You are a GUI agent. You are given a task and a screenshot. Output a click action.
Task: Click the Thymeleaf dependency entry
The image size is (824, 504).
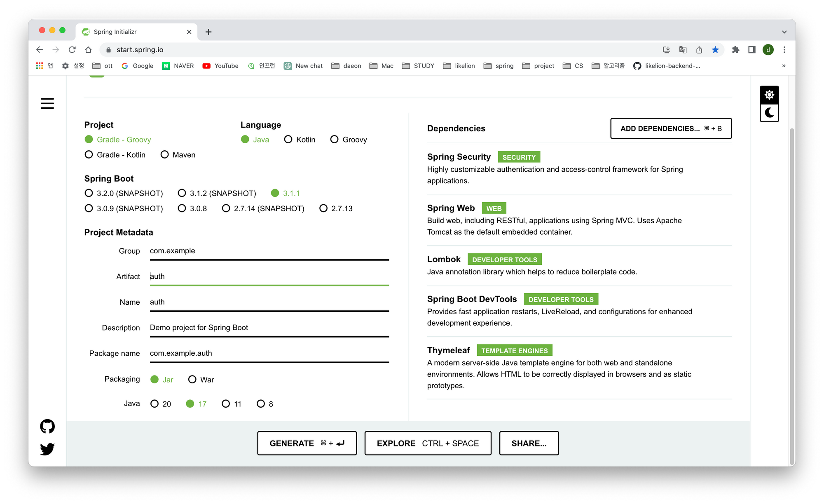coord(579,368)
